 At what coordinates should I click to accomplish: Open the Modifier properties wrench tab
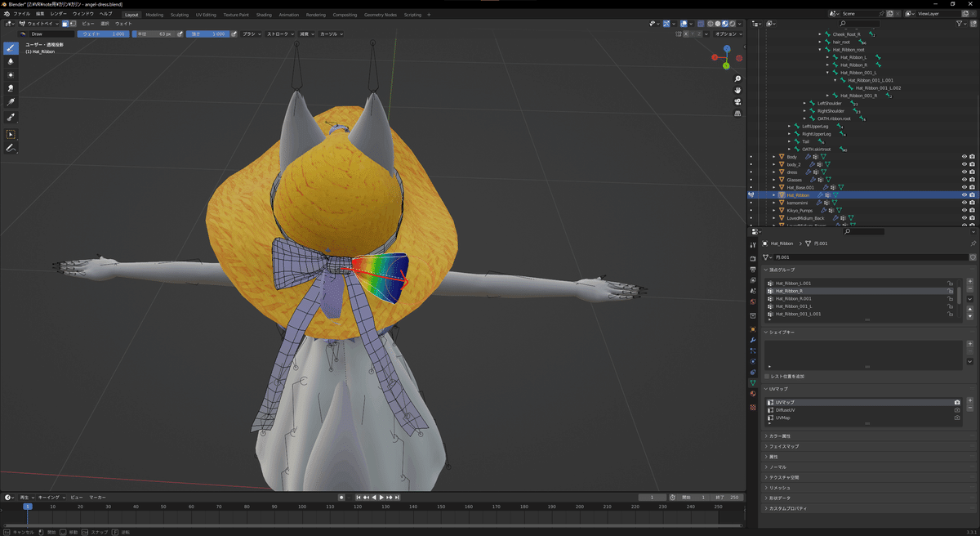point(753,340)
